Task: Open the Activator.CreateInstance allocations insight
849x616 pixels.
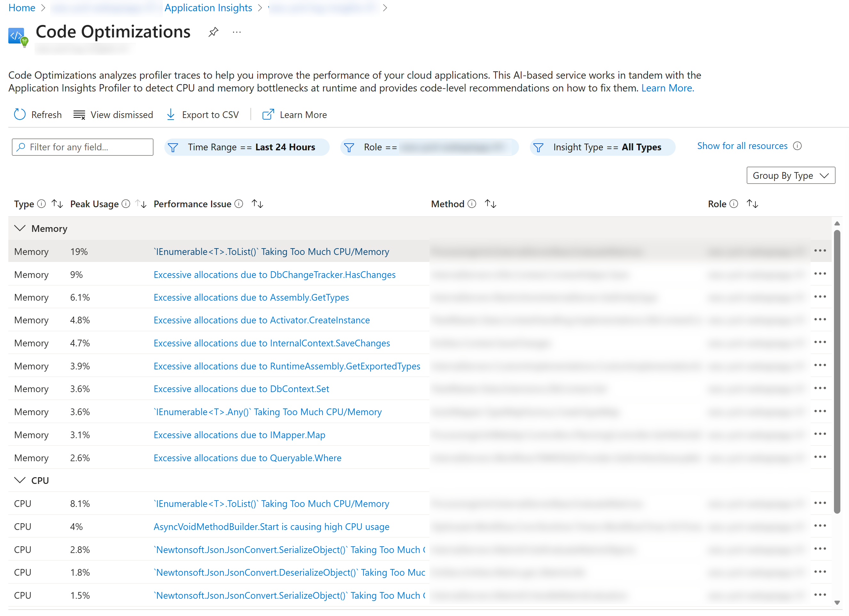Action: tap(262, 320)
